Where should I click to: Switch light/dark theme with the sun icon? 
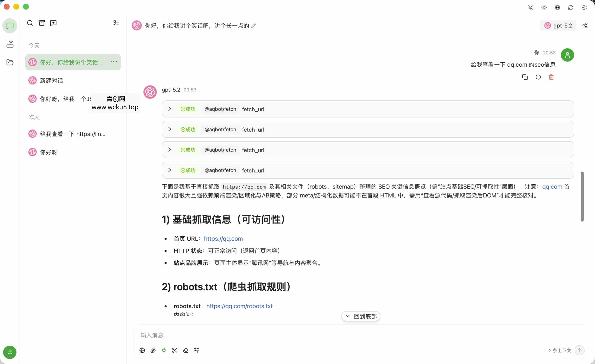point(544,7)
